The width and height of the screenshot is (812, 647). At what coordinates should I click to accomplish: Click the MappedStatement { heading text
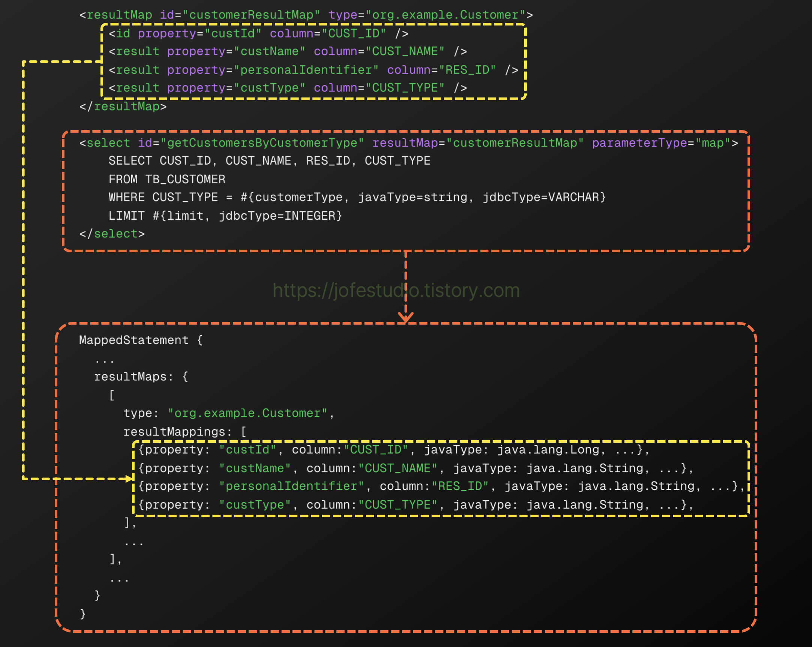click(141, 340)
